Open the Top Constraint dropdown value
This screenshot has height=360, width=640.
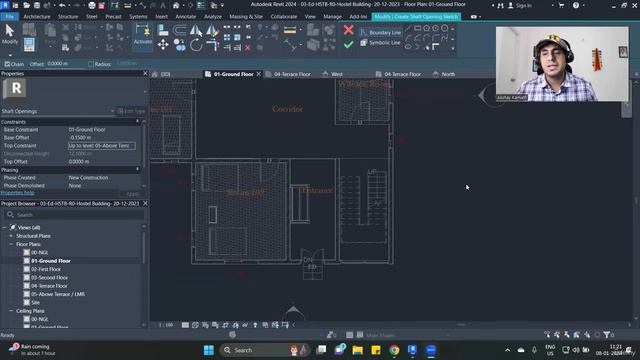(102, 146)
